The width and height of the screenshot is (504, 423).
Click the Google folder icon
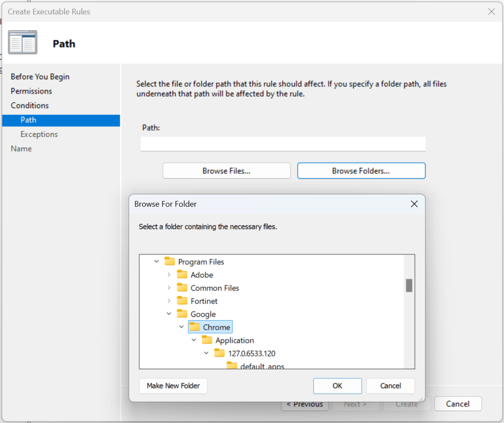point(182,314)
